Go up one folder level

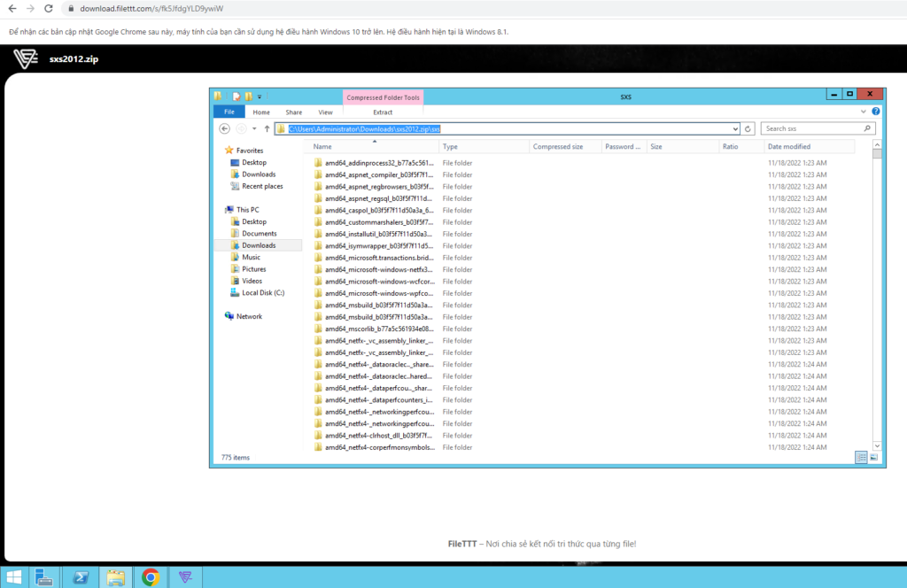[267, 129]
